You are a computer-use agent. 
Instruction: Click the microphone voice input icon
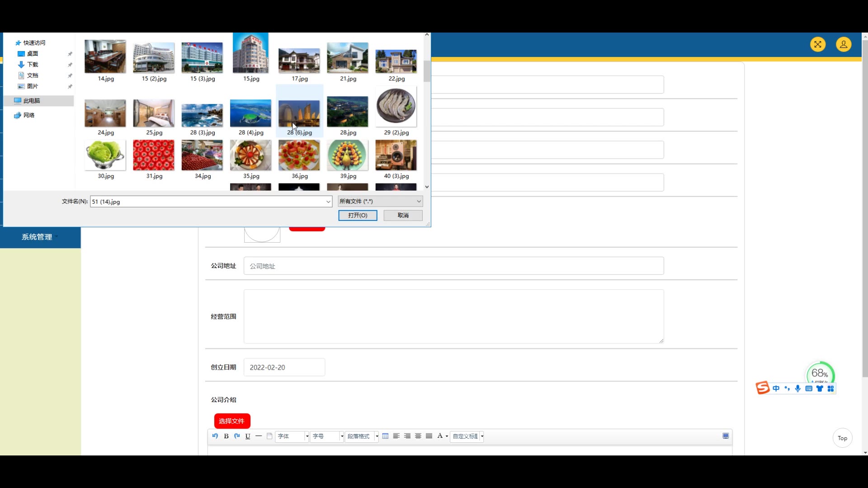click(x=798, y=389)
